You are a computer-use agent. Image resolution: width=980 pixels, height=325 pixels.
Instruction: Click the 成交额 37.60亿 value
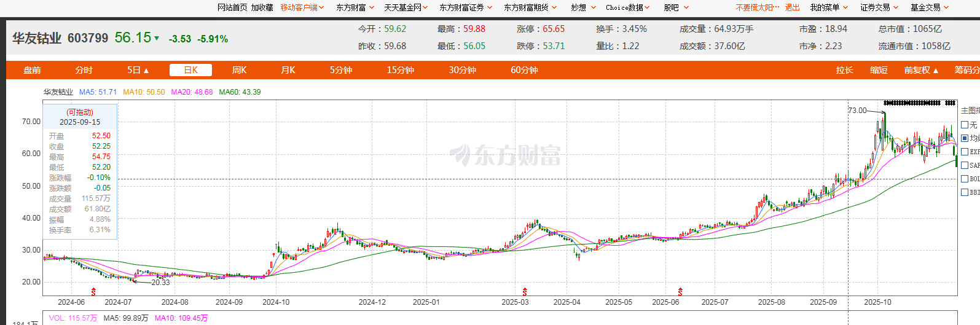tap(729, 46)
